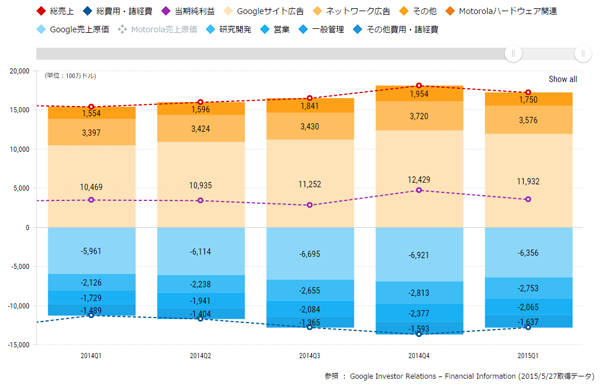The image size is (600, 387).
Task: Grab the left range slider handle
Action: point(513,54)
